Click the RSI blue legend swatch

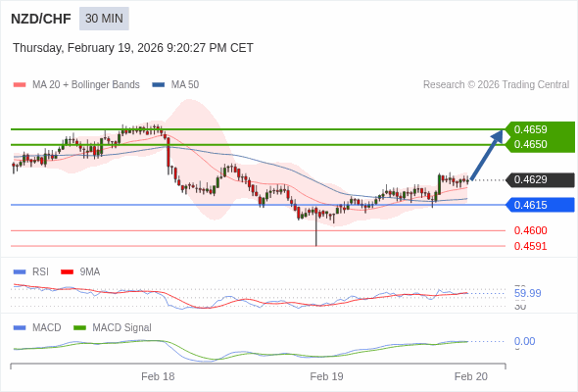pos(20,272)
